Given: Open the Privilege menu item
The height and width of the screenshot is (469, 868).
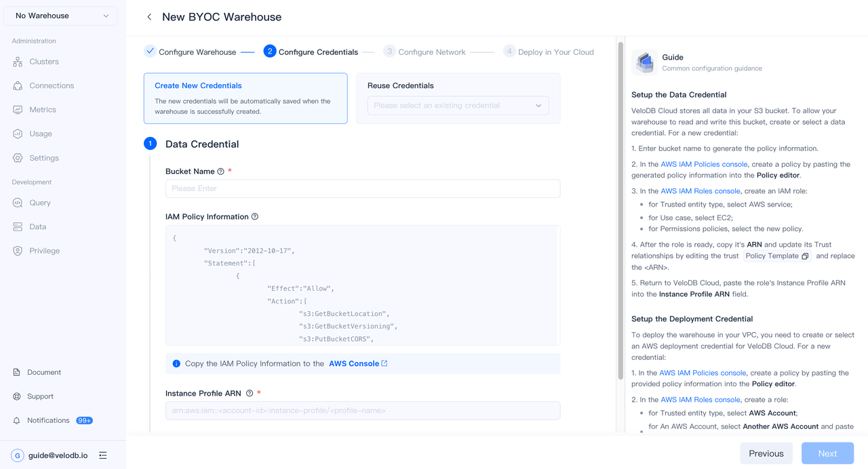Looking at the screenshot, I should coord(44,251).
